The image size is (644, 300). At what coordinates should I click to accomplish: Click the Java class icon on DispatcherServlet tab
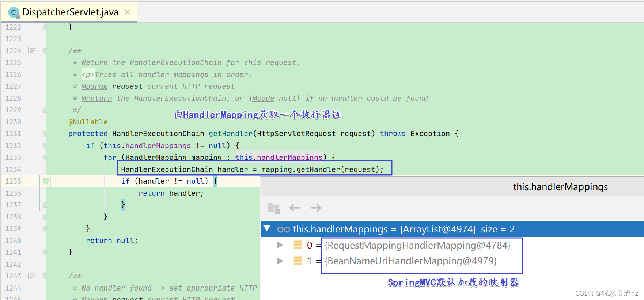pos(14,12)
